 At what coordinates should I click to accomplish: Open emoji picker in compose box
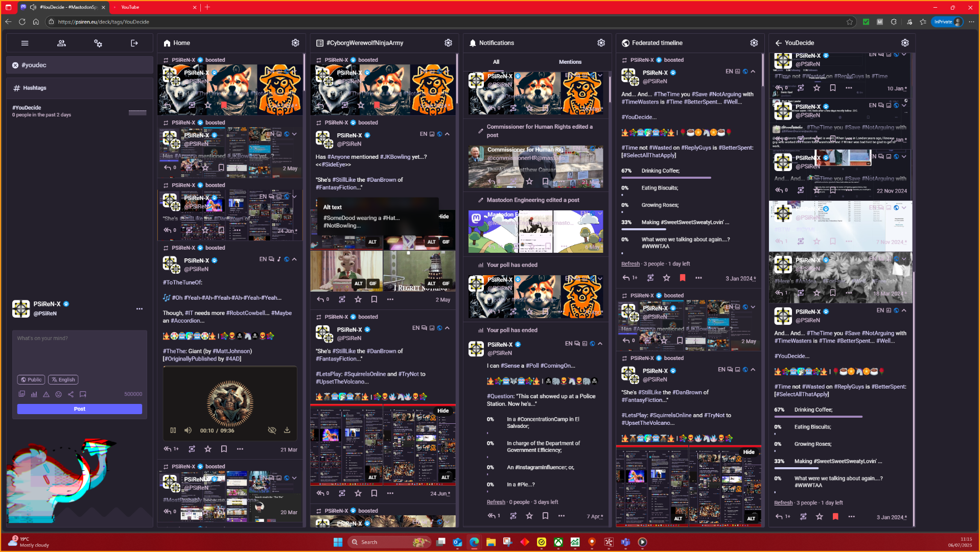point(58,394)
